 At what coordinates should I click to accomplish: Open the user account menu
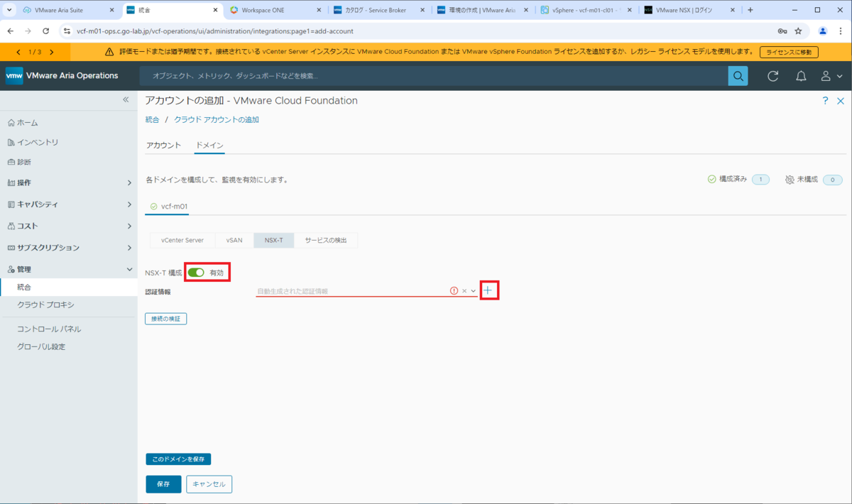click(831, 76)
